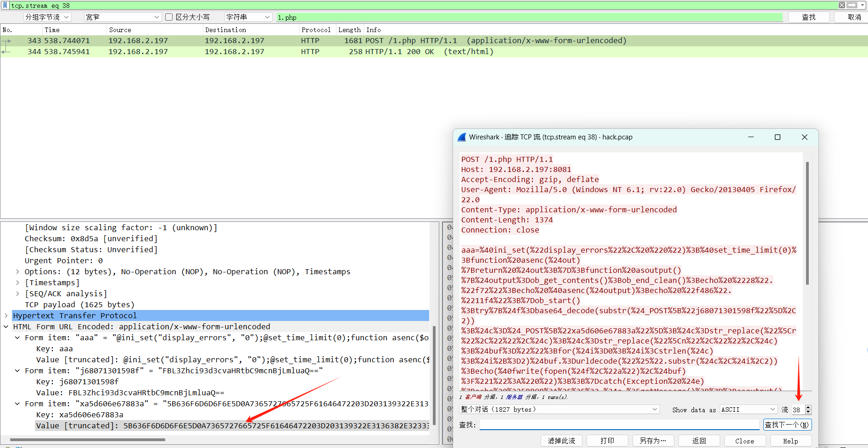
Task: Click the 打印 print button
Action: (x=607, y=441)
